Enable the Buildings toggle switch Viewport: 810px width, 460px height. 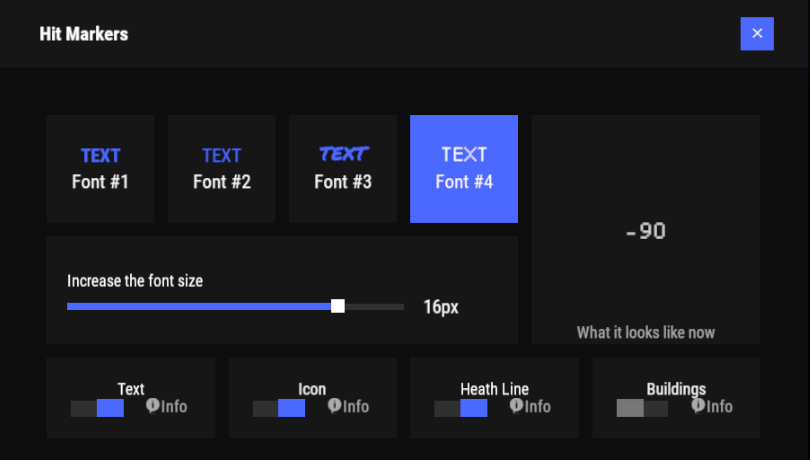coord(642,408)
